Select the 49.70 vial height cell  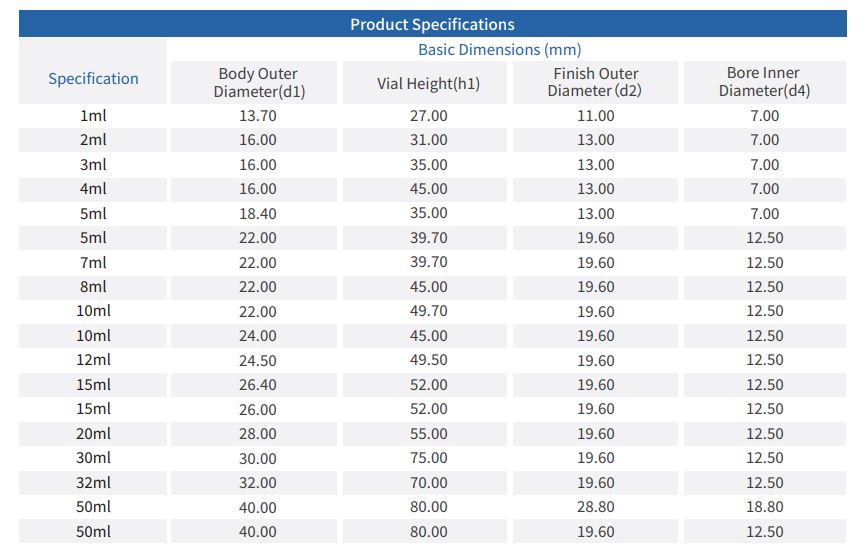click(x=428, y=311)
